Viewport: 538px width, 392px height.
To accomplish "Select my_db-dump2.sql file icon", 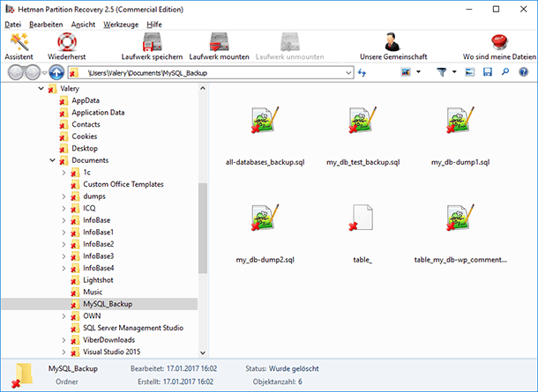I will (265, 217).
